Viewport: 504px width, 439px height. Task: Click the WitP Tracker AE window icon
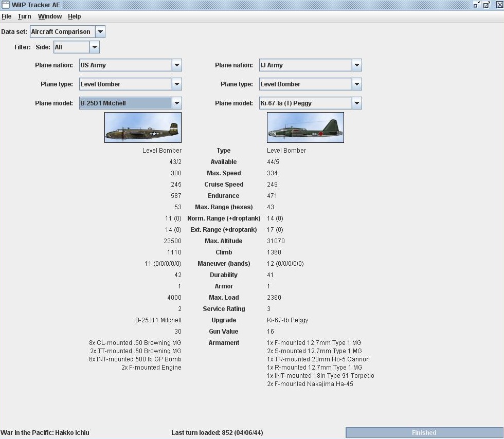click(x=6, y=5)
